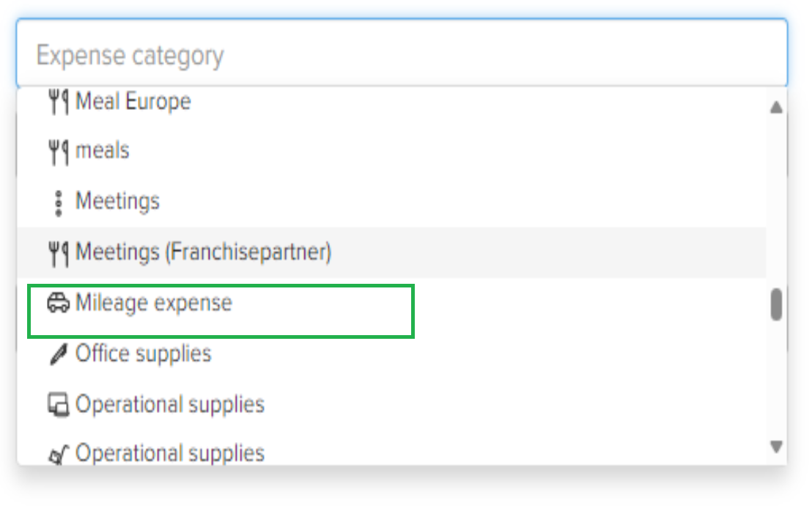
Task: Click the partially hidden bottom Operational supplies icon
Action: (58, 455)
